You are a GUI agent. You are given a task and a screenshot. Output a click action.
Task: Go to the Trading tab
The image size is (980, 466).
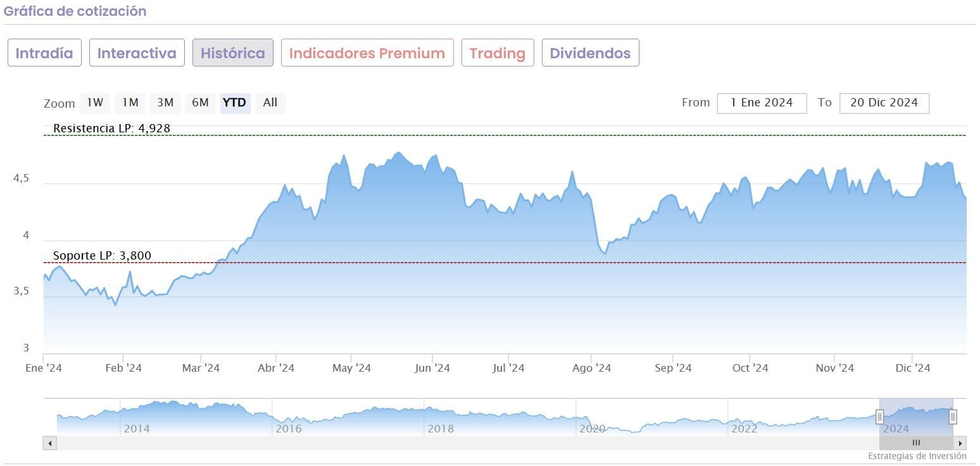(498, 53)
